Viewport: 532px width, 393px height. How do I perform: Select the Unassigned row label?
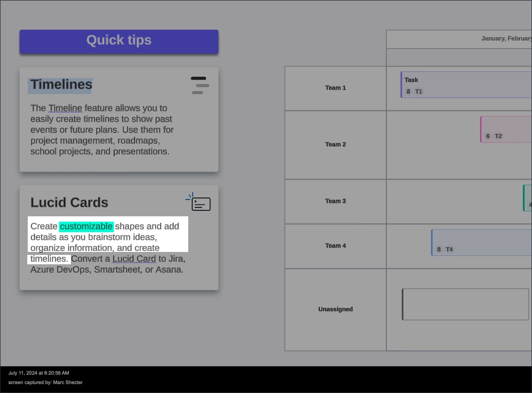point(335,309)
